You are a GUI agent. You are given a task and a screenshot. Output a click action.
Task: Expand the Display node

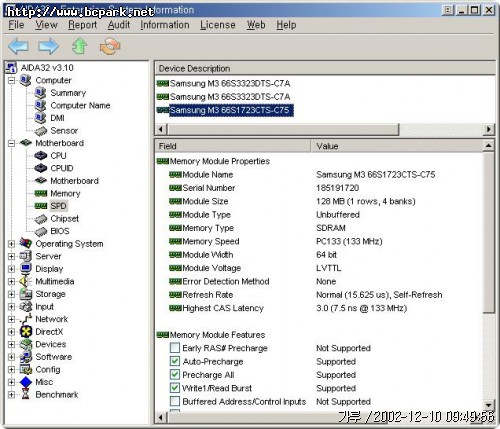point(11,269)
